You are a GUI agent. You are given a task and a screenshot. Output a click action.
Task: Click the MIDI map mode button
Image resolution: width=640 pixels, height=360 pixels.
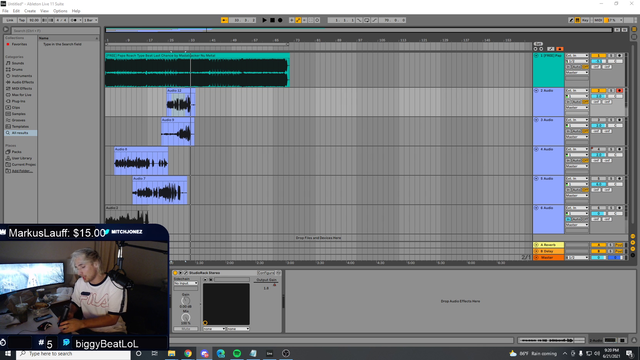coord(598,20)
